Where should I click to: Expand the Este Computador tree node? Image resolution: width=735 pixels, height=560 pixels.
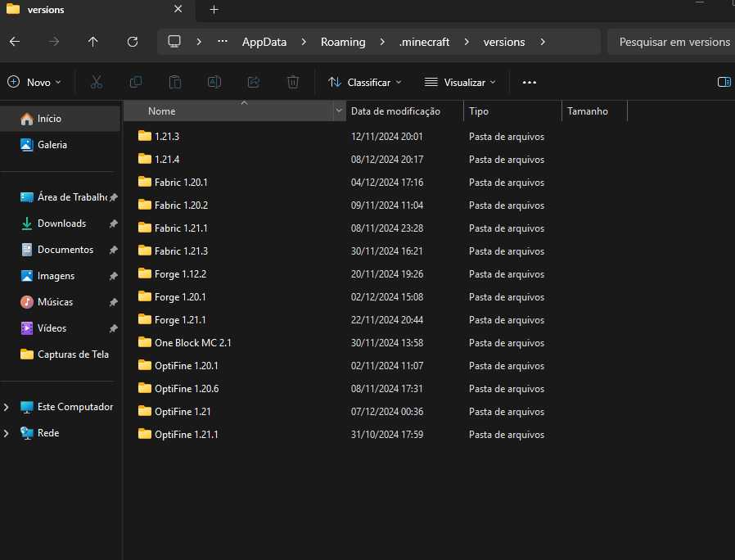tap(6, 407)
